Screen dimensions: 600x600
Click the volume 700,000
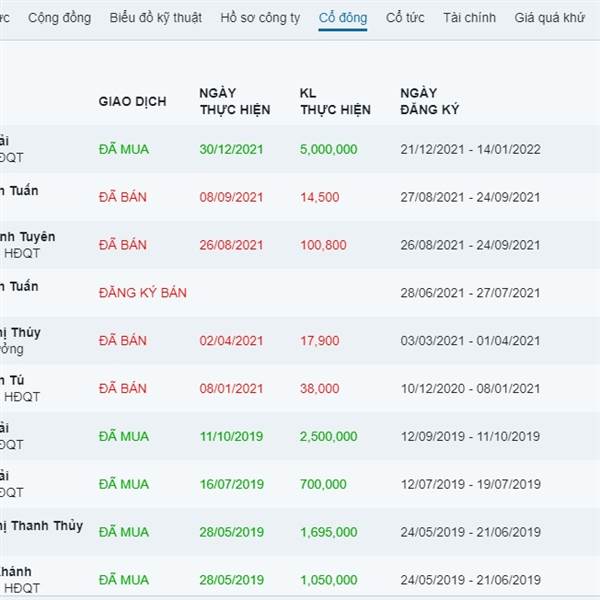tap(323, 484)
